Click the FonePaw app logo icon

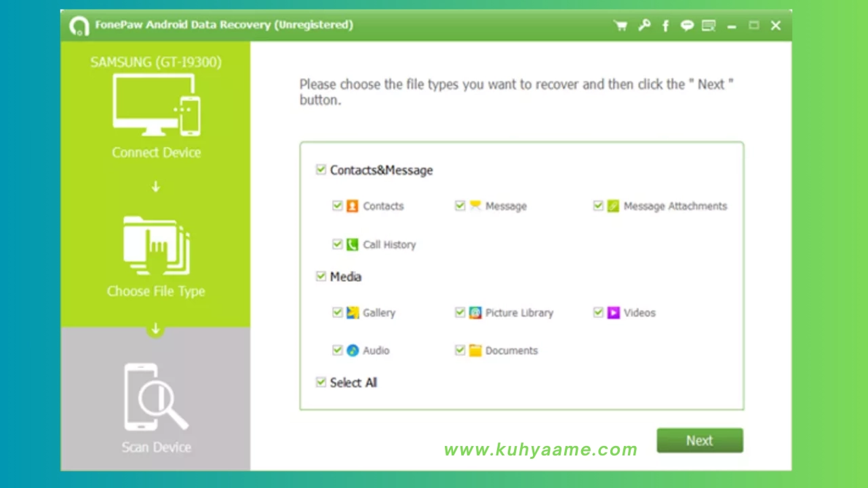pyautogui.click(x=79, y=26)
